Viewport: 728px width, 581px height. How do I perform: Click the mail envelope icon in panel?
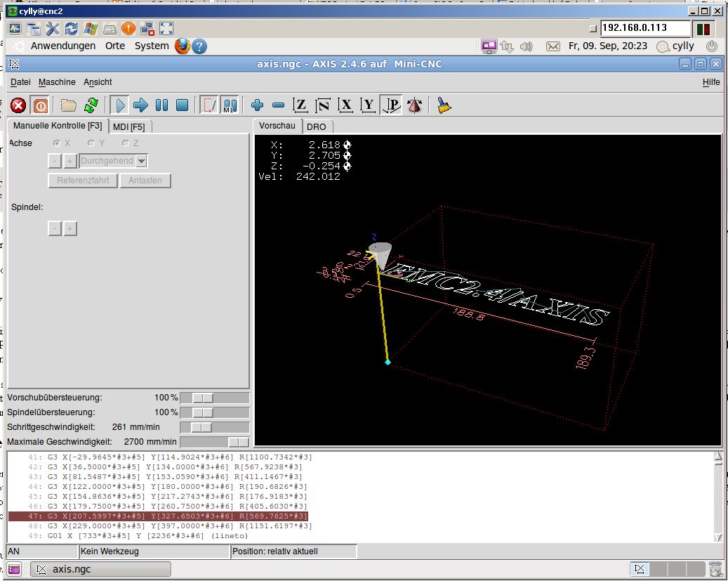coord(552,46)
